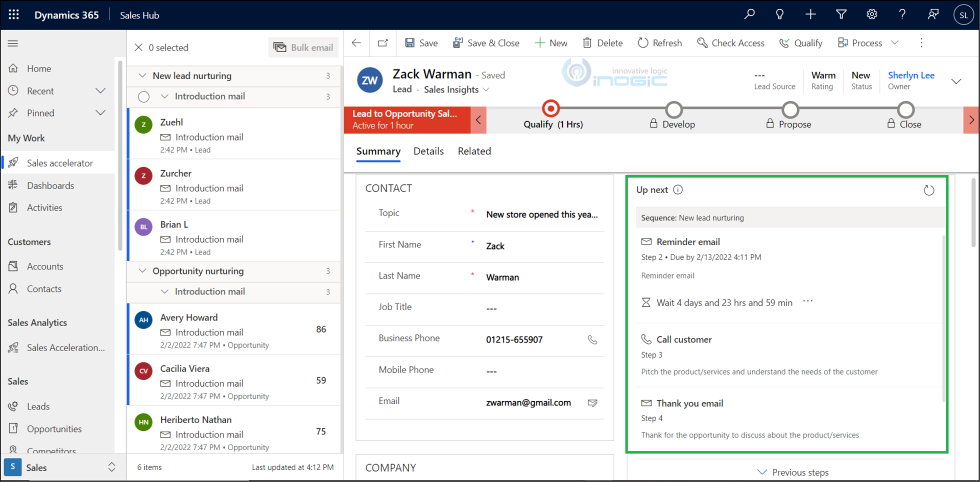Image resolution: width=980 pixels, height=482 pixels.
Task: Open the app launcher waffle icon
Action: pos(14,15)
